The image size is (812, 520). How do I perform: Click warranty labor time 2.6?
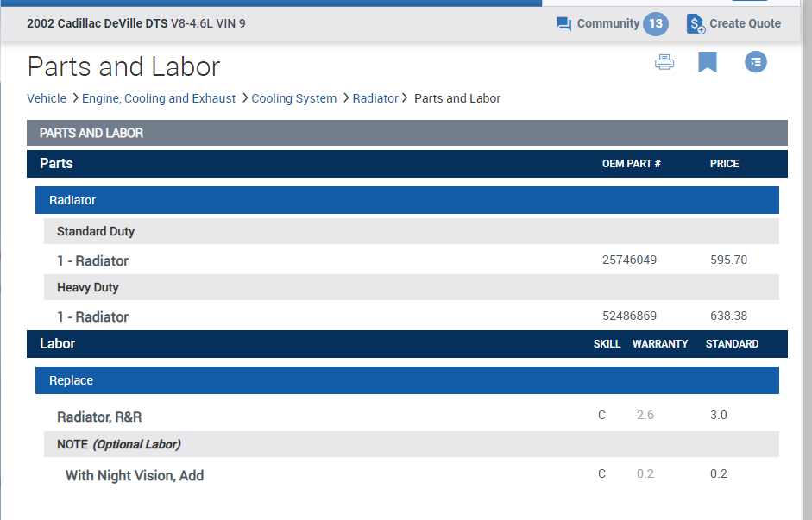(645, 415)
